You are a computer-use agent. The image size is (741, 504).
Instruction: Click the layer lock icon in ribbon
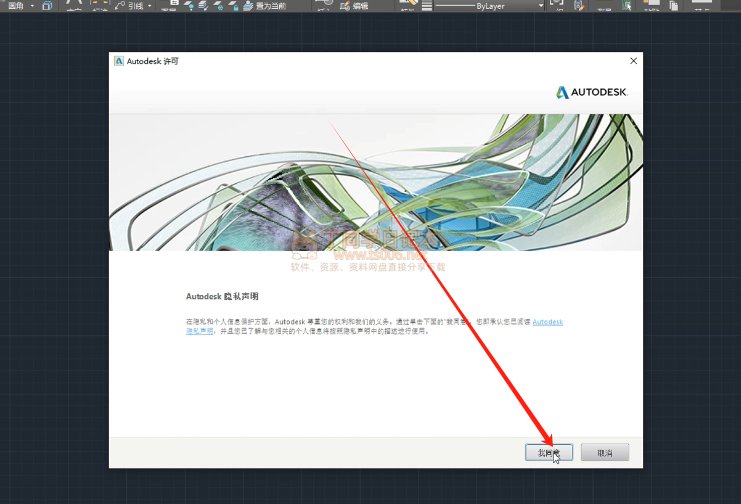[234, 6]
